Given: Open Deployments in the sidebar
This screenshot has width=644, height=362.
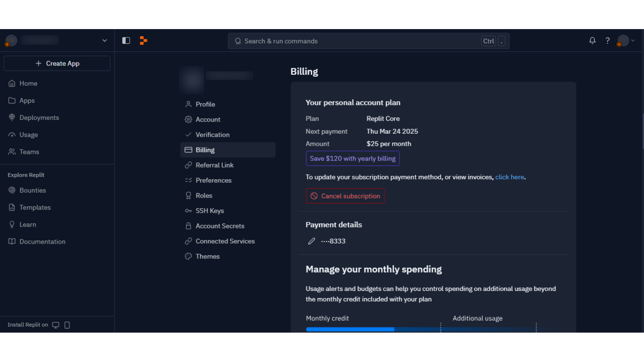Looking at the screenshot, I should click(39, 118).
